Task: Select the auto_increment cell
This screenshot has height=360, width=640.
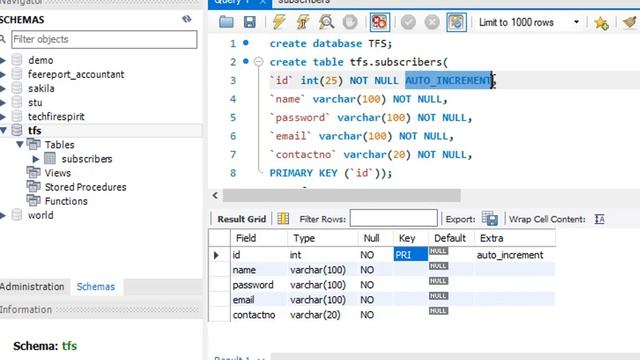Action: click(514, 255)
